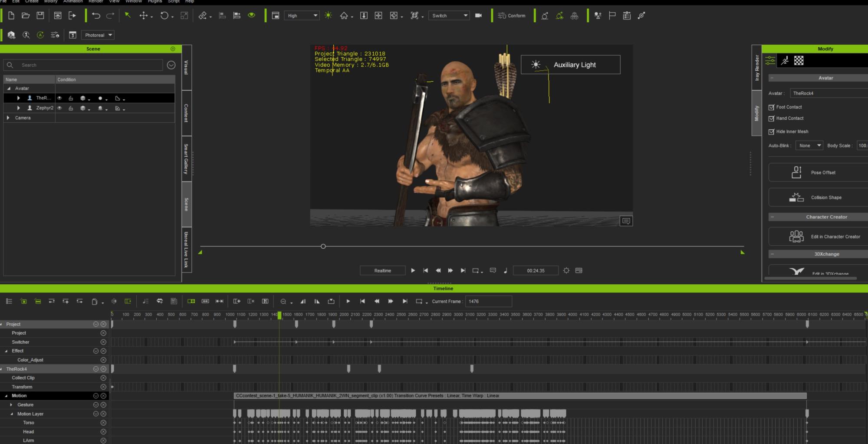The width and height of the screenshot is (868, 444).
Task: Create a new project with the blank page icon
Action: [11, 16]
